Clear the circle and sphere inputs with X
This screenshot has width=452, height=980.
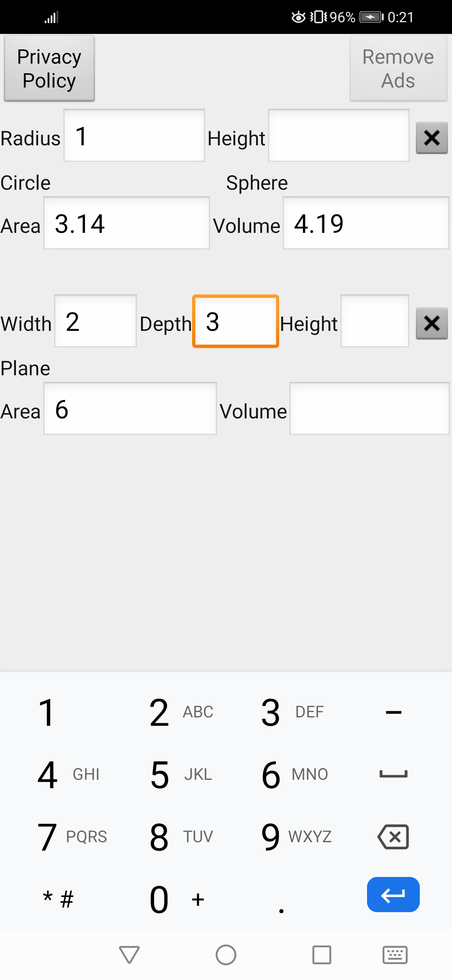pyautogui.click(x=431, y=138)
